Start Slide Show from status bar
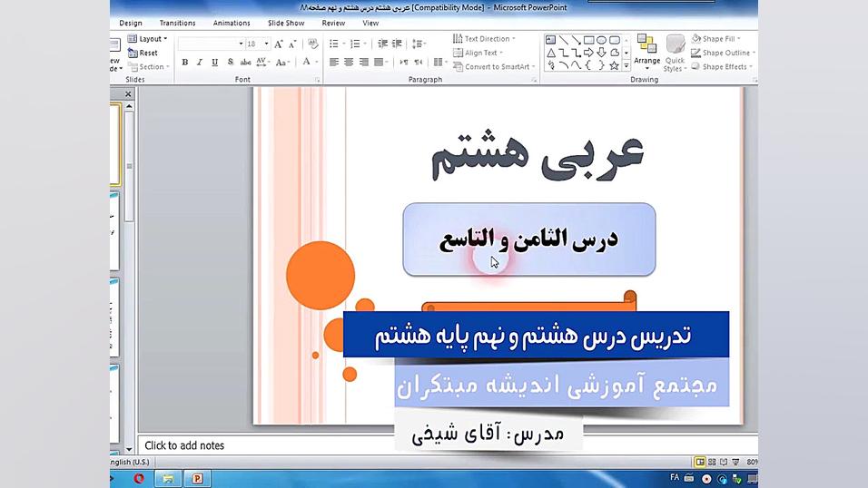The width and height of the screenshot is (868, 488). (735, 462)
